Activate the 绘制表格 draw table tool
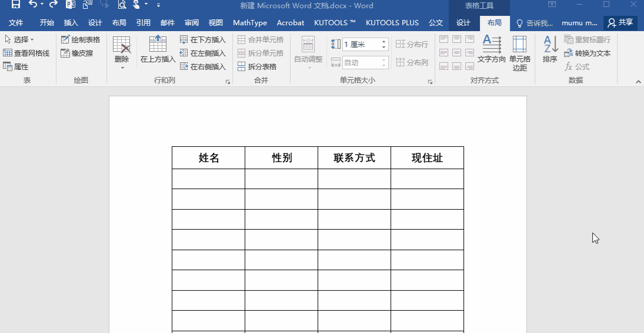The height and width of the screenshot is (333, 644). (x=81, y=39)
